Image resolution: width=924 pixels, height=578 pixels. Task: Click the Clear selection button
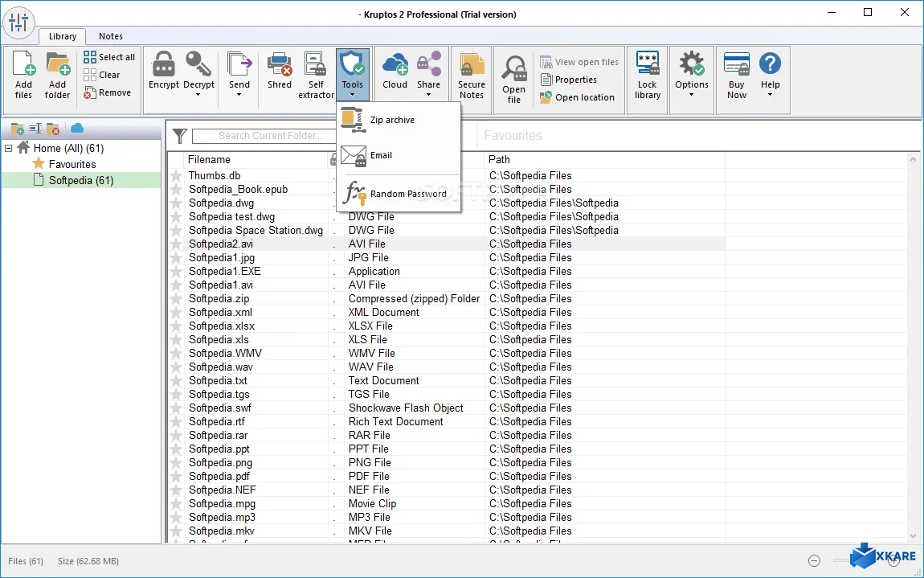(x=102, y=75)
